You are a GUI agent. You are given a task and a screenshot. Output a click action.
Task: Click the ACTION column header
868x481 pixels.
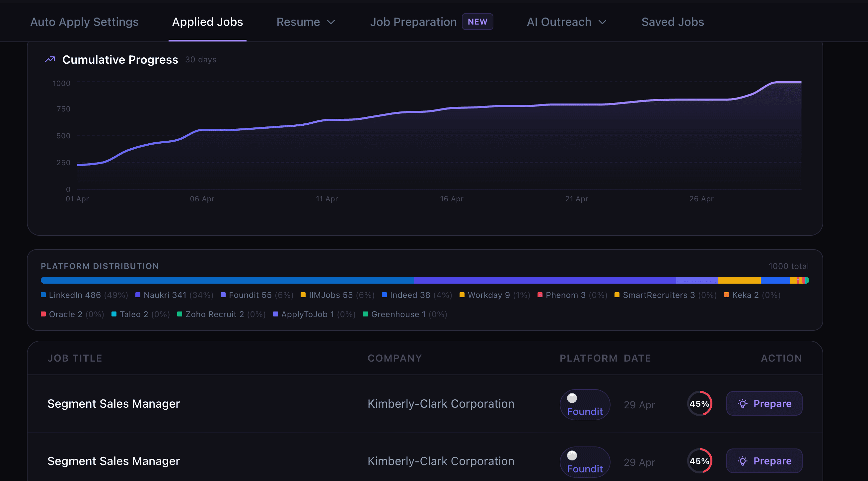[x=781, y=358]
